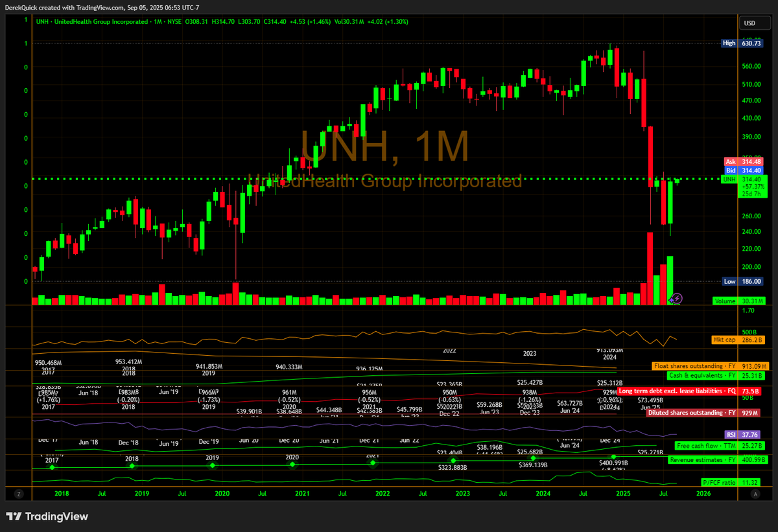
Task: Click the 950.468M 2017 float shares value
Action: click(x=48, y=363)
